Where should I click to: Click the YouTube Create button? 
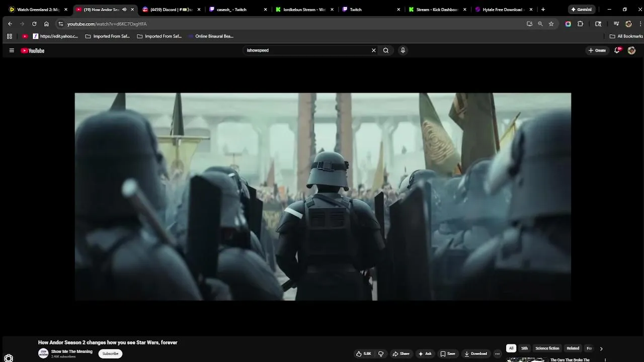click(597, 50)
